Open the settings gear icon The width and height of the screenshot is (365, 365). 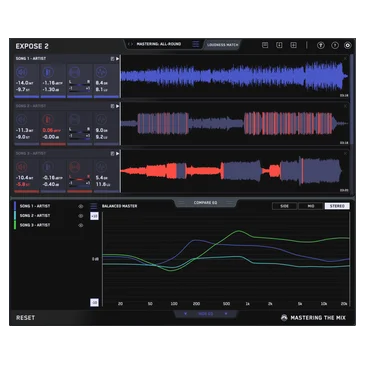(x=348, y=45)
